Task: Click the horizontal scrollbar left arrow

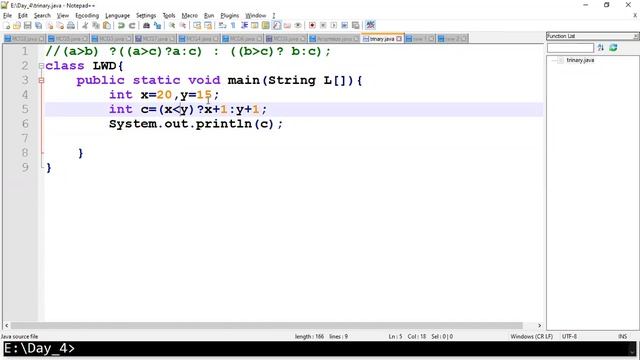Action: [7, 325]
